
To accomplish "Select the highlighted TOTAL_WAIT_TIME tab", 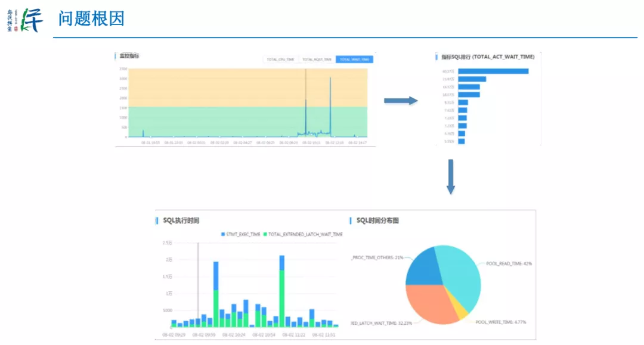I will pos(354,60).
